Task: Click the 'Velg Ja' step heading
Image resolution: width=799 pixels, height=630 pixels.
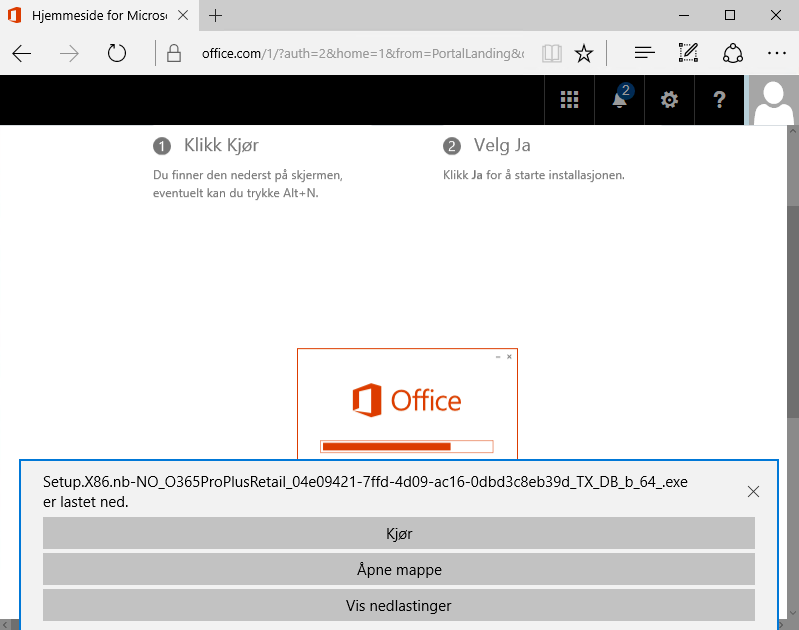Action: pyautogui.click(x=502, y=146)
